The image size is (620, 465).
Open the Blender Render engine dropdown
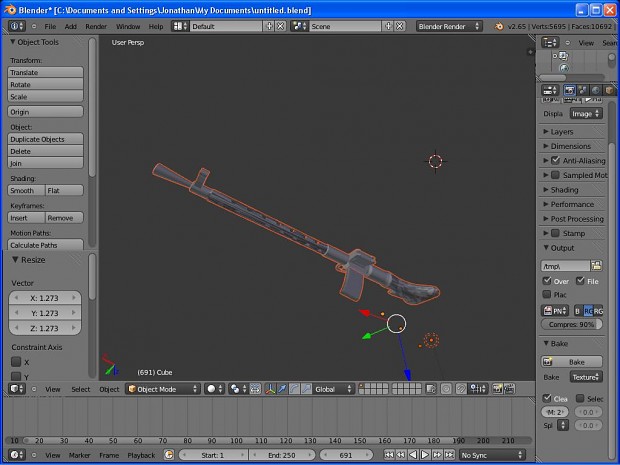[x=449, y=26]
